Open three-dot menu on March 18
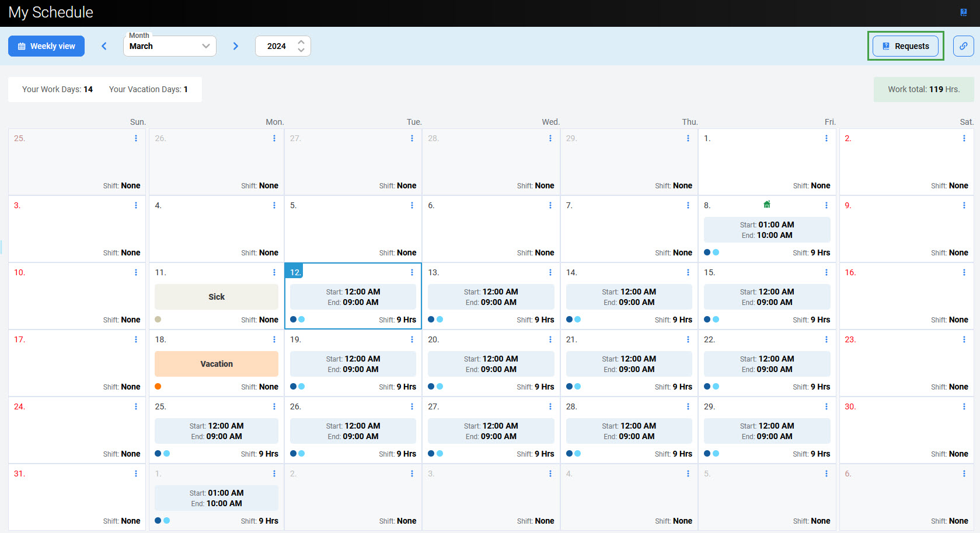The height and width of the screenshot is (533, 980). click(274, 339)
